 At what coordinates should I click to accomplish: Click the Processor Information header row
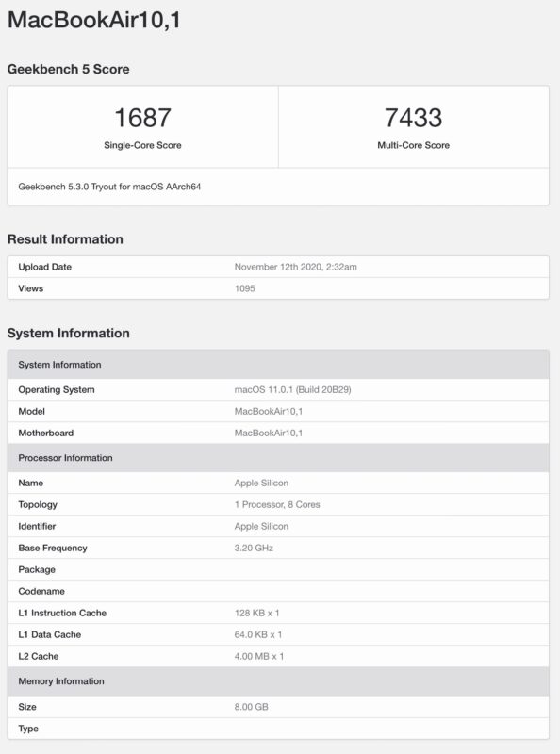coord(278,458)
